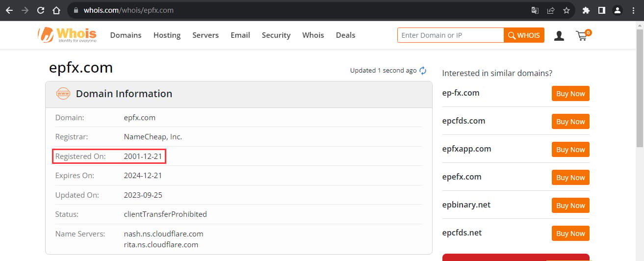
Task: Click Buy Now for epbinary.net
Action: pos(570,206)
